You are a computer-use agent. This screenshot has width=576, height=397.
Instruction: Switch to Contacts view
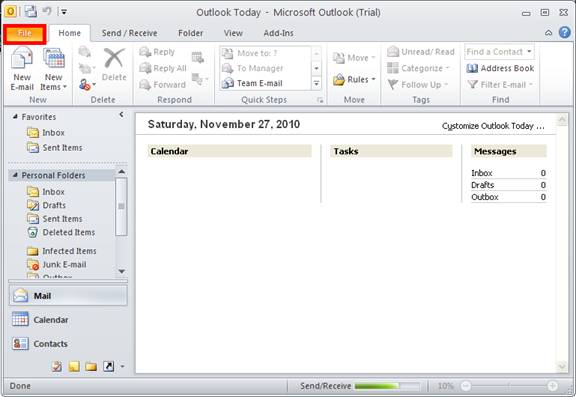[x=68, y=344]
